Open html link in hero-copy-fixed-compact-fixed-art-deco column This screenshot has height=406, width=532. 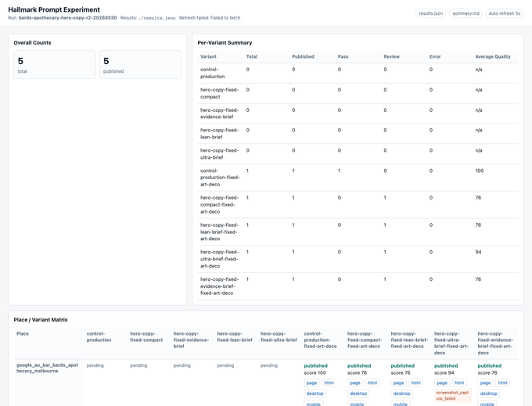(x=372, y=383)
